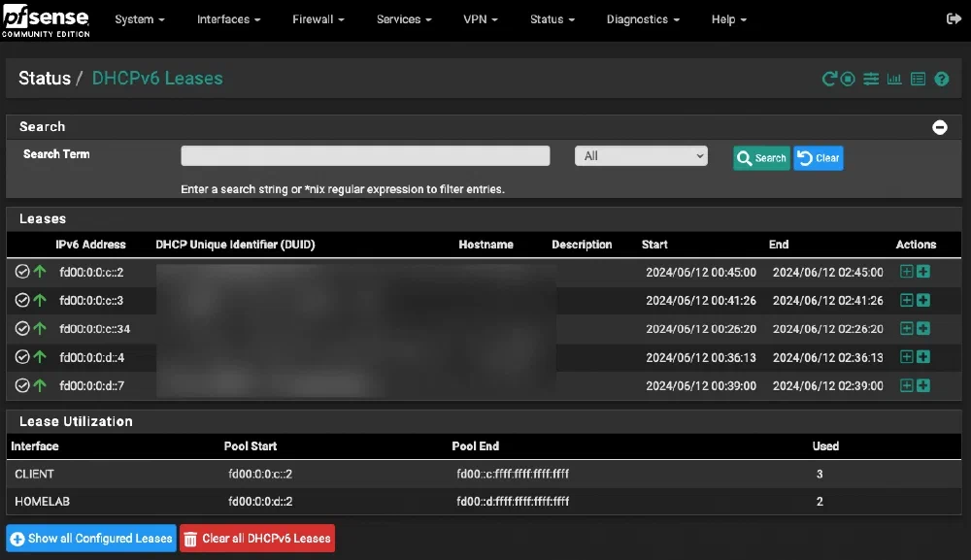Viewport: 971px width, 560px height.
Task: Click Clear all DHCPv6 Leases button
Action: click(256, 538)
